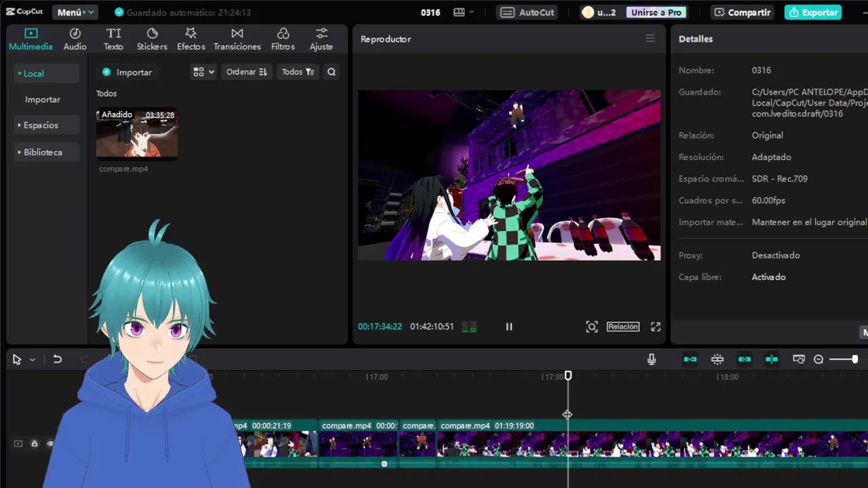
Task: Open the Menú dropdown
Action: point(75,12)
